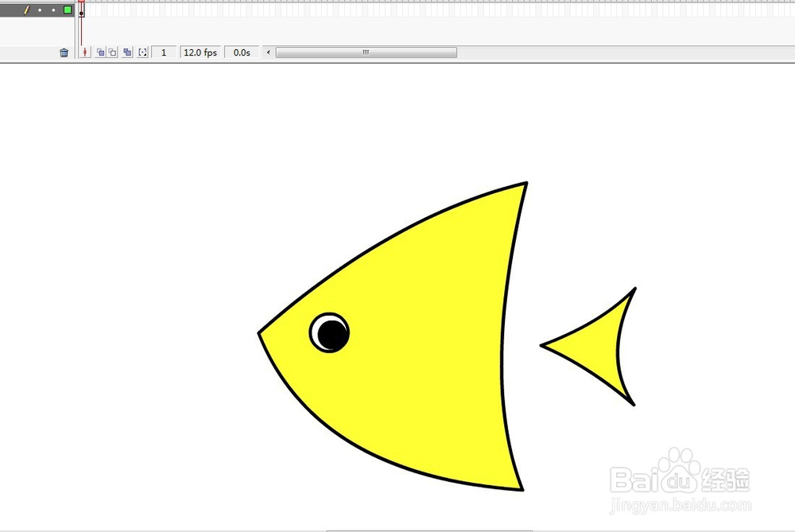Click the timeline horizontal scrollbar thumb
The image size is (795, 532).
point(366,52)
